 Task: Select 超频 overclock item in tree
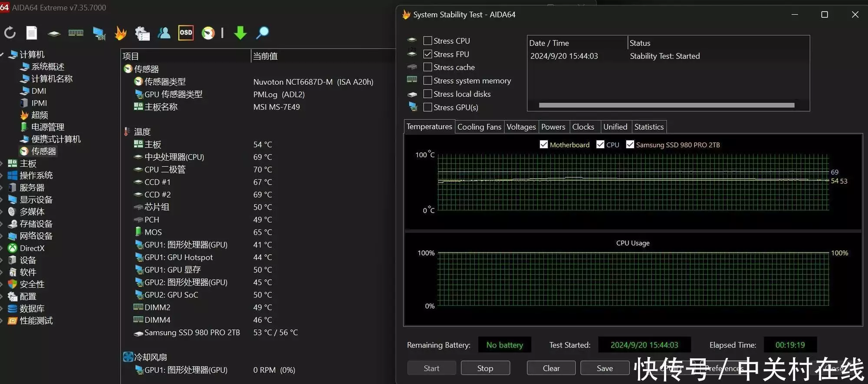(34, 115)
